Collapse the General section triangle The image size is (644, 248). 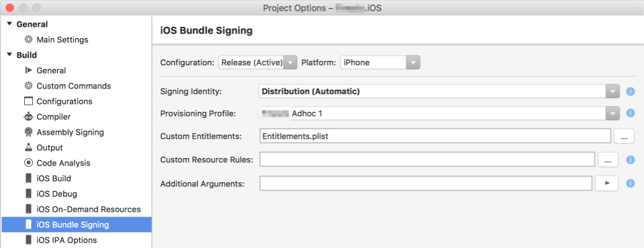(x=9, y=24)
